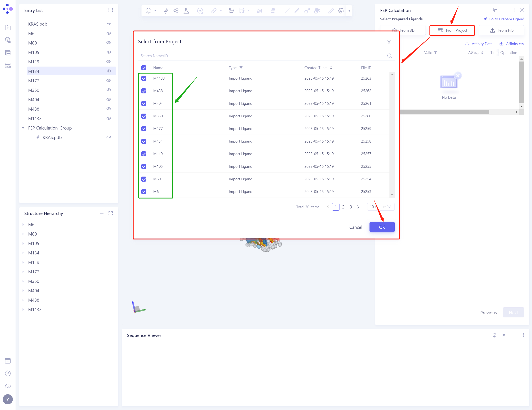Toggle the select-all checkbox in Name header

pos(144,68)
